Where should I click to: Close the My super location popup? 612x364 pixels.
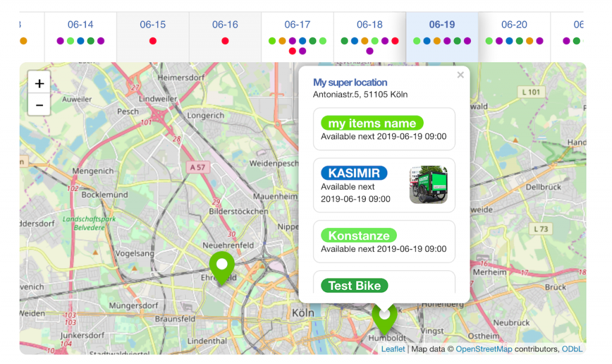click(460, 75)
